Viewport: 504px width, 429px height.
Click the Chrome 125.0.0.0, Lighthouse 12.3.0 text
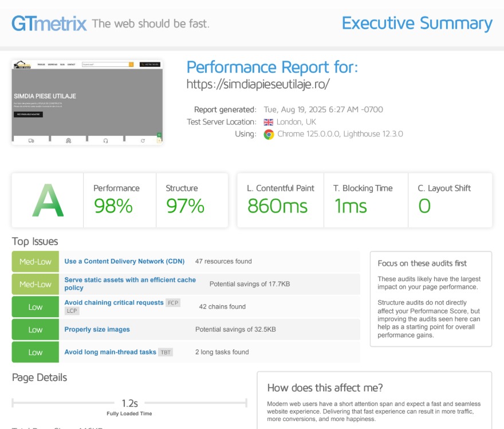pos(340,134)
